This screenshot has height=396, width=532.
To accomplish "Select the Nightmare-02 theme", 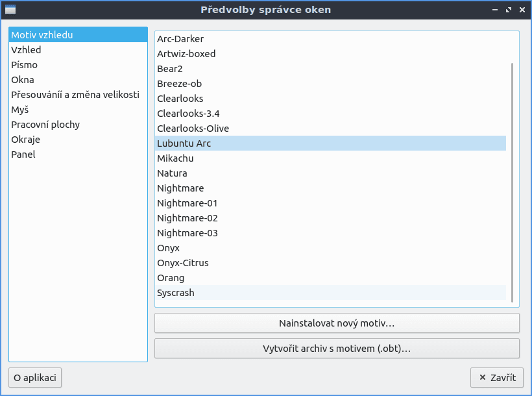I will coord(187,218).
